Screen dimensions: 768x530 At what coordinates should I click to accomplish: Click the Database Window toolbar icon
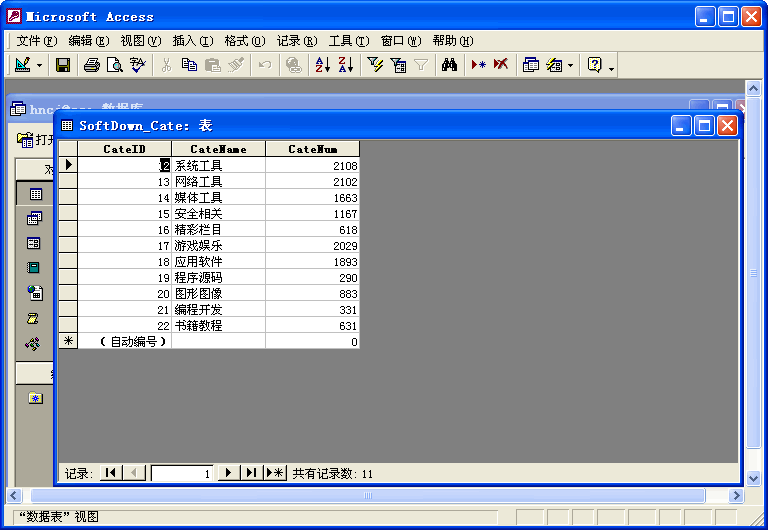click(x=530, y=65)
